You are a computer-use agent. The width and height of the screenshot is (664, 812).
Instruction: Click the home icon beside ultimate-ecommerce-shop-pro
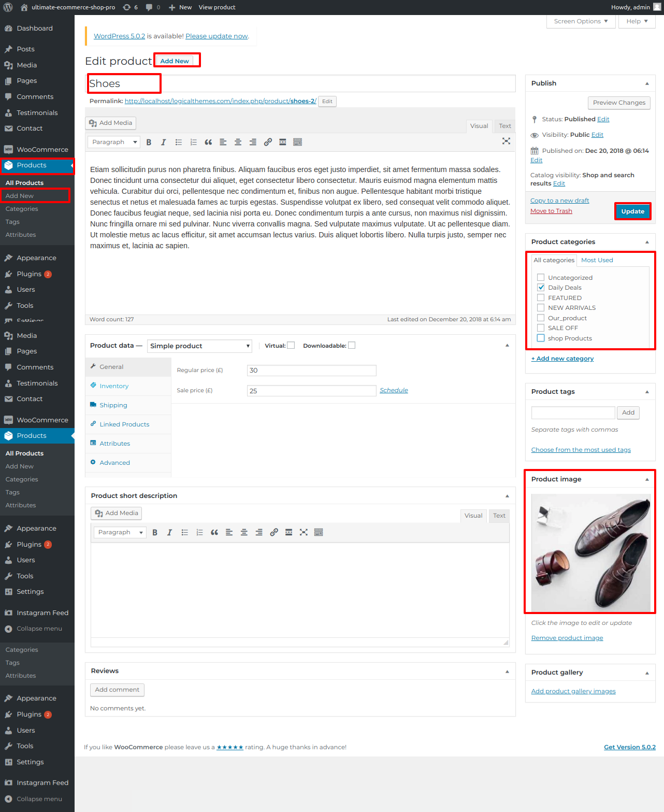[x=24, y=7]
